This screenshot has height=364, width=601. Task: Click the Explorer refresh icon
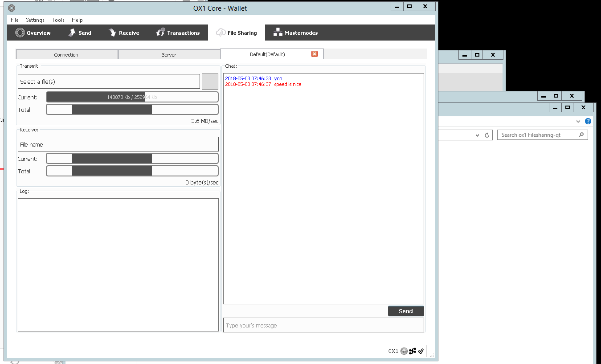click(487, 135)
